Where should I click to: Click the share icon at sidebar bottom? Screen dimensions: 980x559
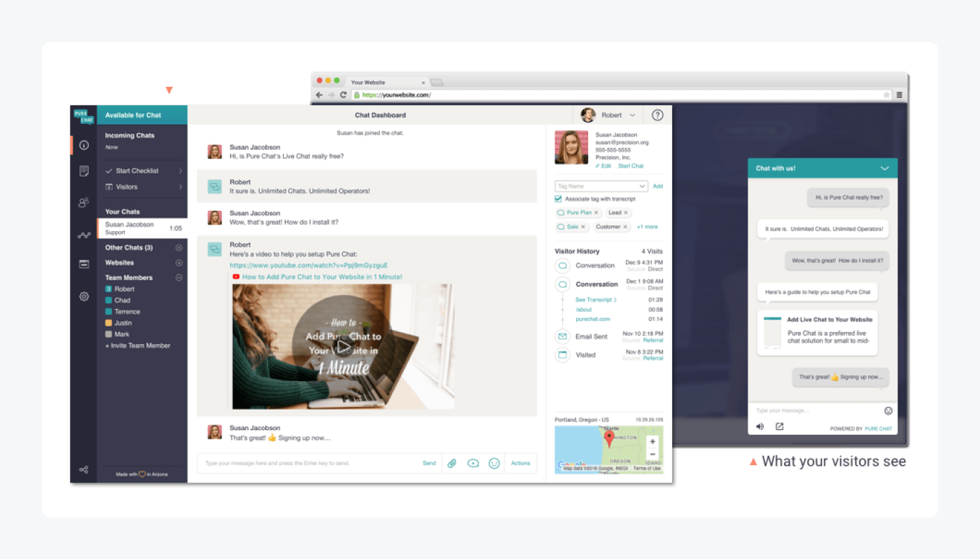point(84,469)
